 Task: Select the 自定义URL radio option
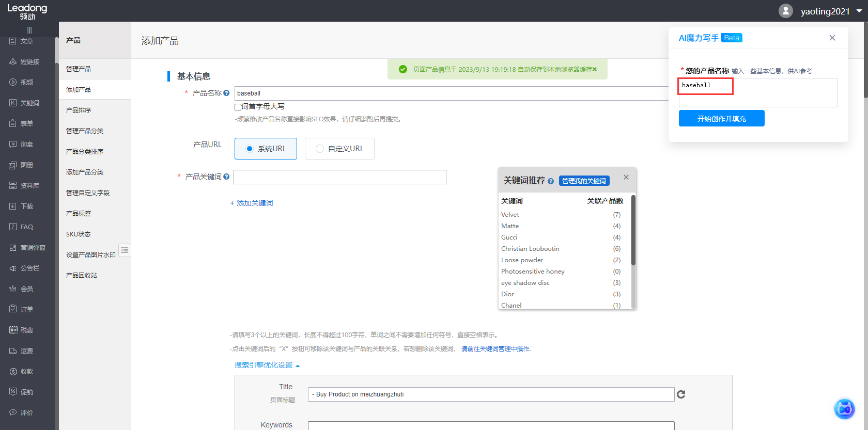pyautogui.click(x=320, y=149)
